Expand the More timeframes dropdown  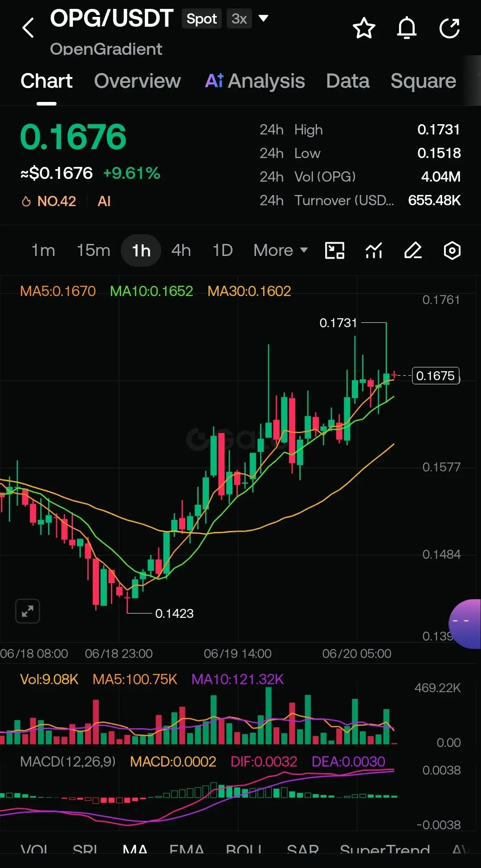(x=281, y=250)
